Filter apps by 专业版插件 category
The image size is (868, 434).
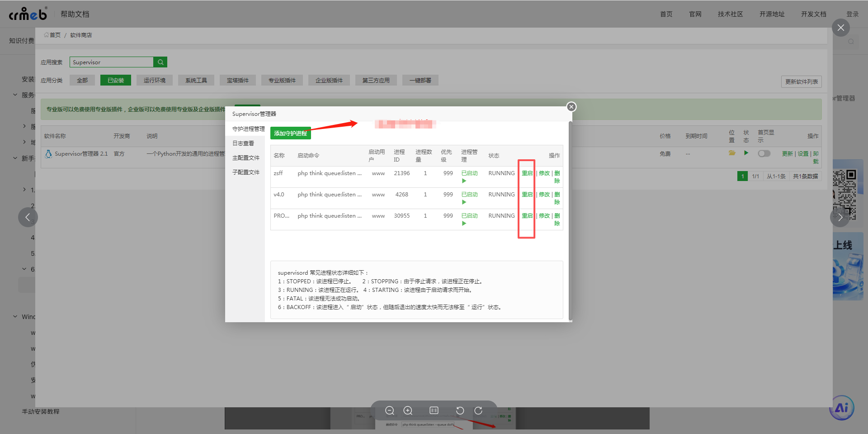coord(282,80)
